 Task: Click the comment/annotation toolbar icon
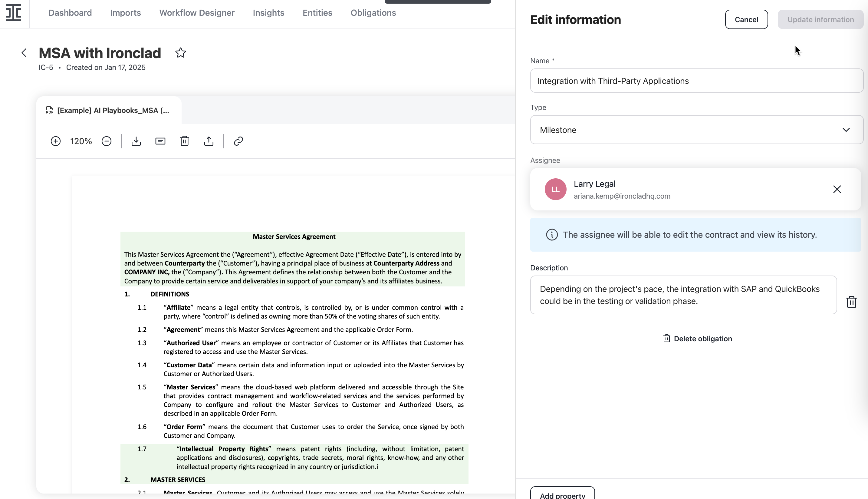(160, 141)
